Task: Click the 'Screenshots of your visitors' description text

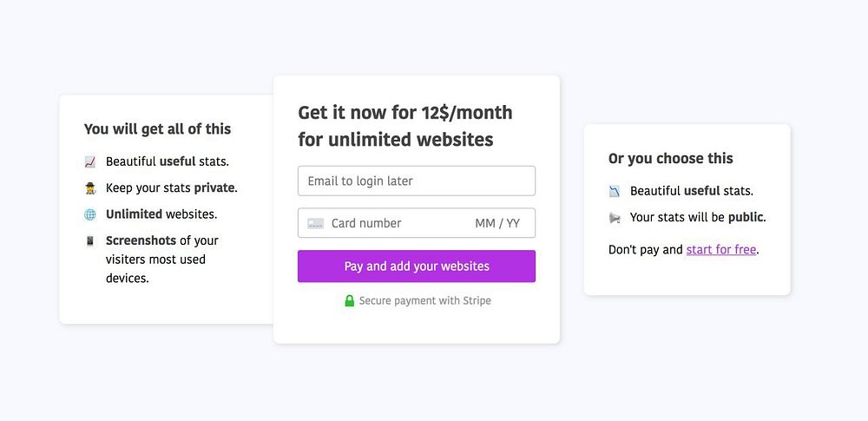Action: pyautogui.click(x=161, y=259)
